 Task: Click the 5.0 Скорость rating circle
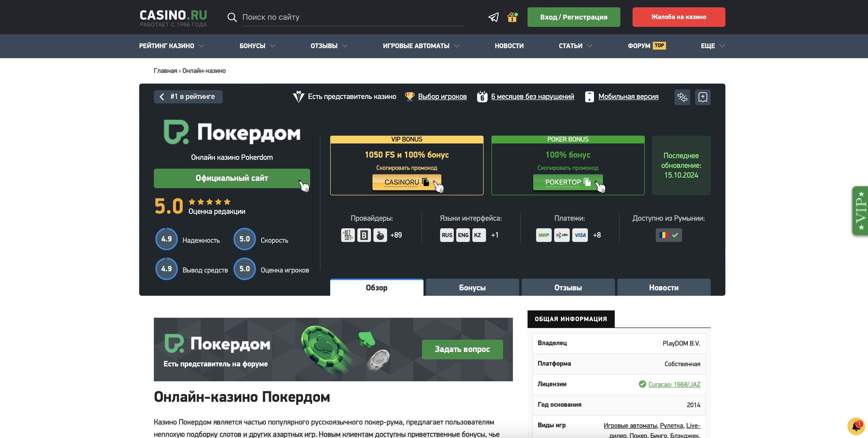click(x=244, y=239)
